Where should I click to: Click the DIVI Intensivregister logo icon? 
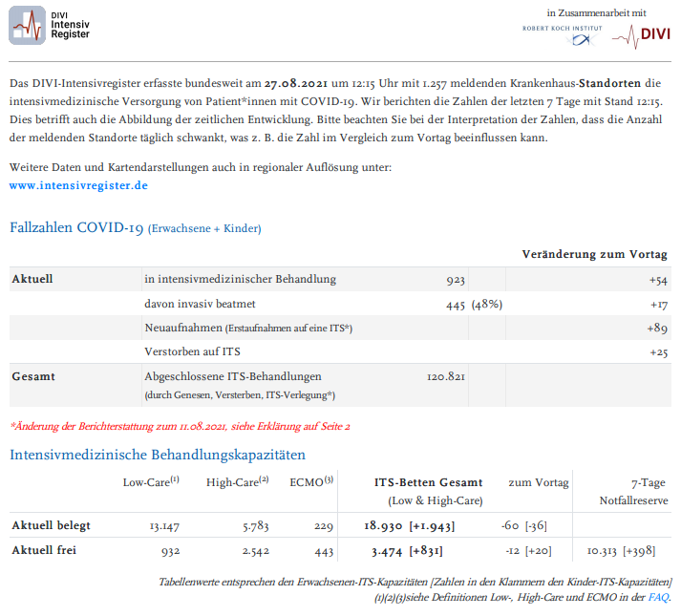click(x=27, y=25)
